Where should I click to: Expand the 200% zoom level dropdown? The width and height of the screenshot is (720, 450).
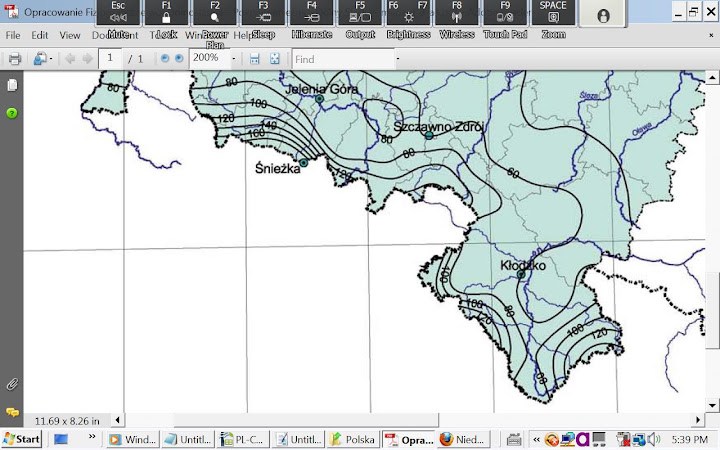coord(233,59)
